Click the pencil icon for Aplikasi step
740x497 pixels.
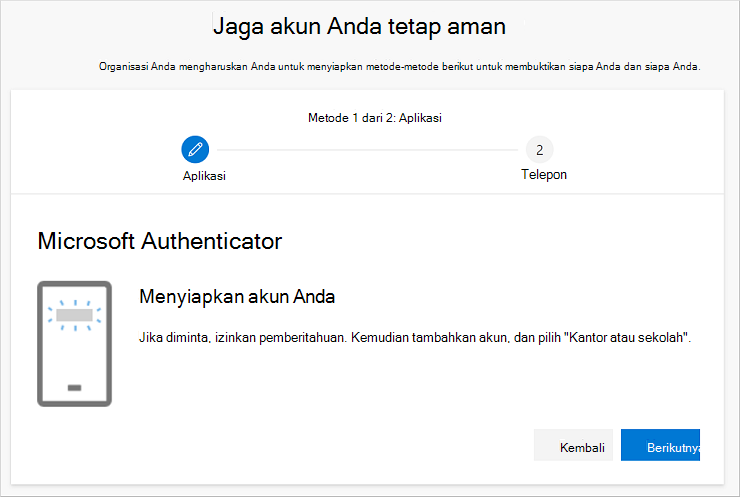pyautogui.click(x=195, y=150)
